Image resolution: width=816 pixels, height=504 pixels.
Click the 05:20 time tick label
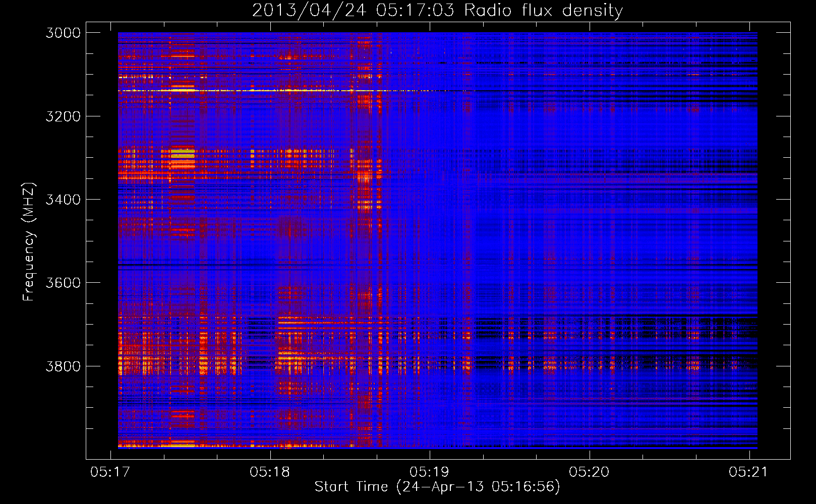click(589, 472)
